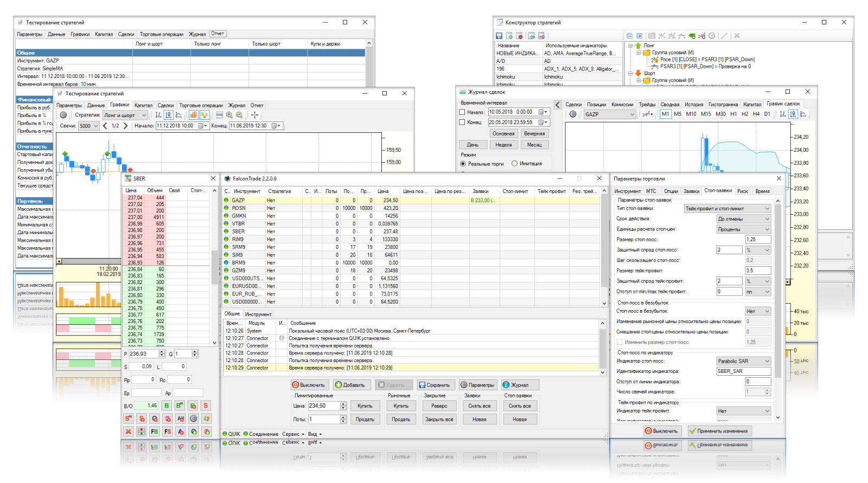Click Выключить button in FalconTrade

pos(309,385)
